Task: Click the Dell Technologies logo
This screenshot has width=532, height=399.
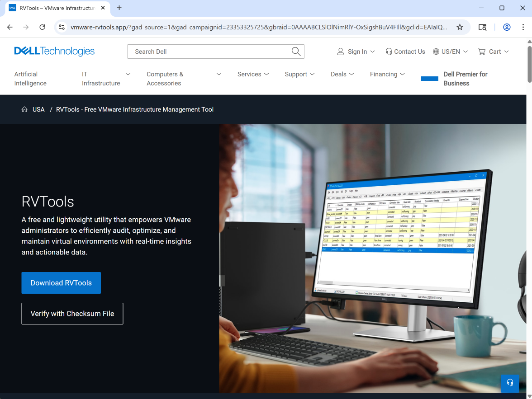Action: tap(54, 51)
